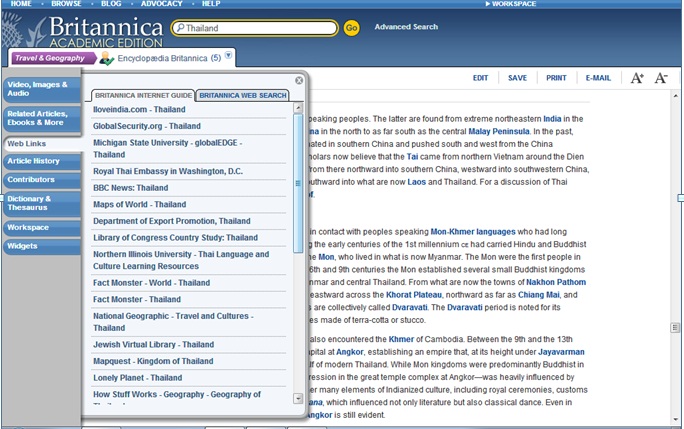The width and height of the screenshot is (684, 429).
Task: Follow the Nakhon Pathom article link
Action: pyautogui.click(x=556, y=282)
